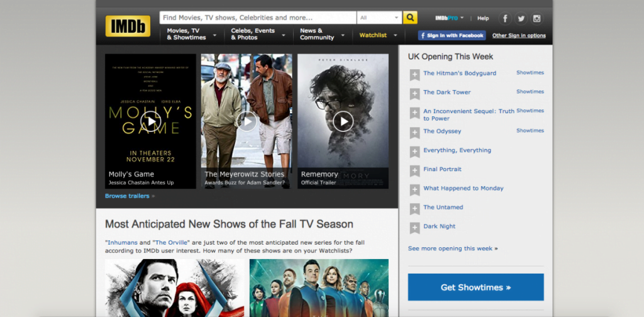
Task: Click the yellow search magnifier button
Action: pyautogui.click(x=410, y=18)
